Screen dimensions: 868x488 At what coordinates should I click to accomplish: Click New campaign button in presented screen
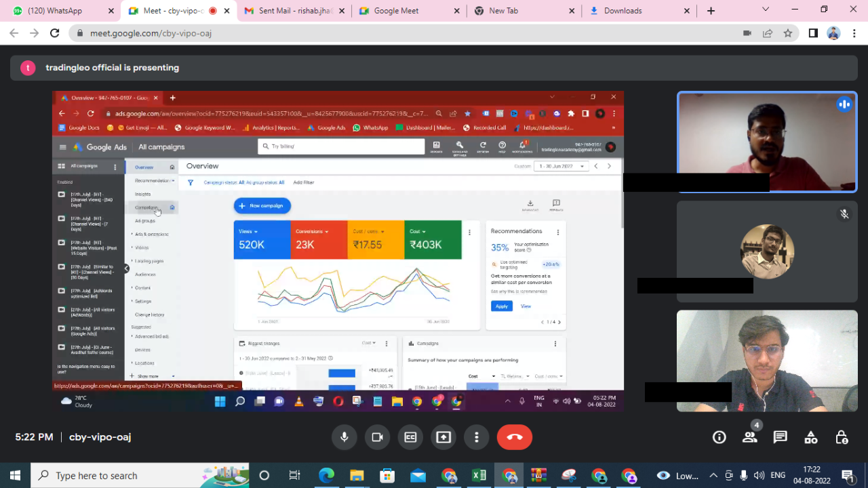[x=262, y=206]
